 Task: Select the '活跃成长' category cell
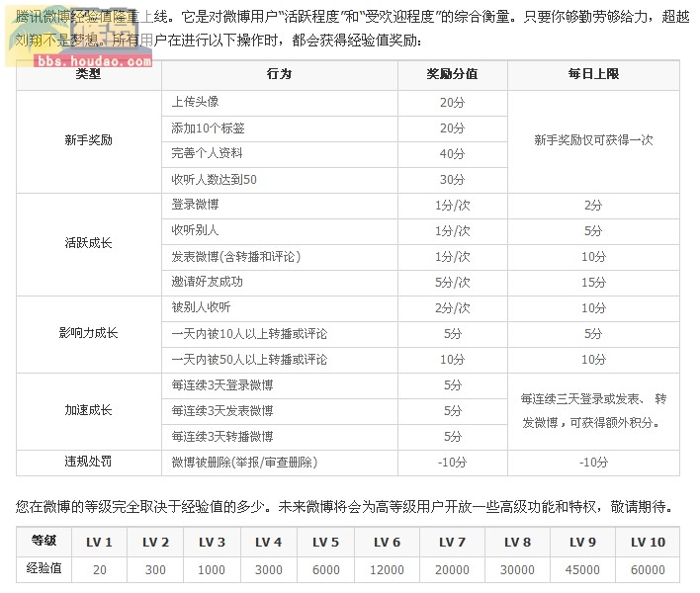[88, 243]
